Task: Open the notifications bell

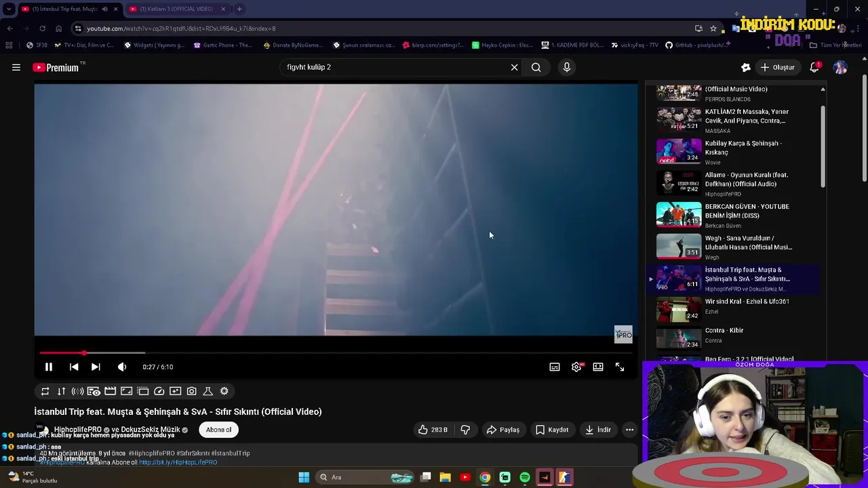Action: [x=814, y=67]
